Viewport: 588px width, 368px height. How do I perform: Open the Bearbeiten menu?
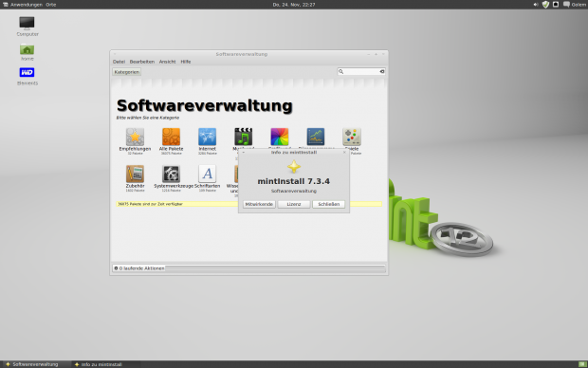(142, 62)
